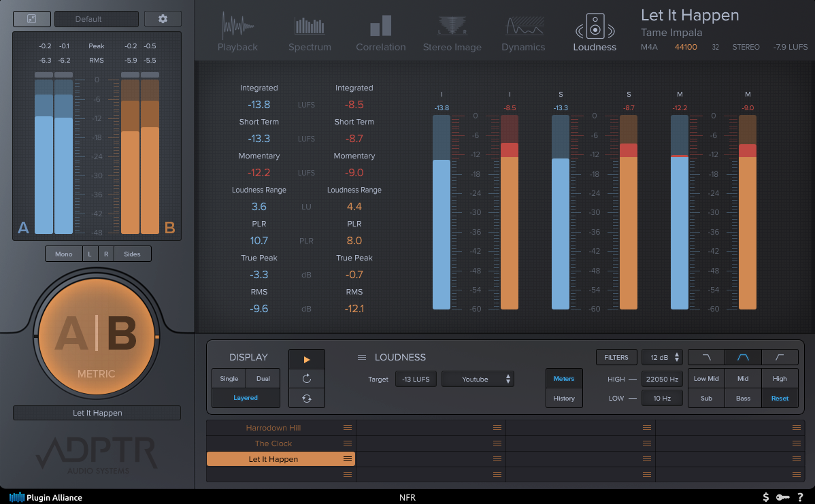Click the blue Loudness Range 3.6 value
The width and height of the screenshot is (815, 504).
[259, 206]
